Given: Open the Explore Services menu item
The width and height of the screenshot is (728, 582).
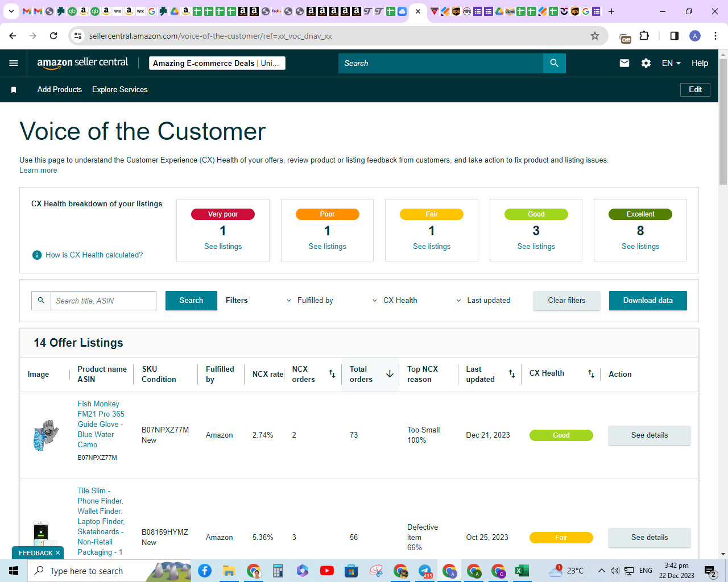Looking at the screenshot, I should coord(120,90).
